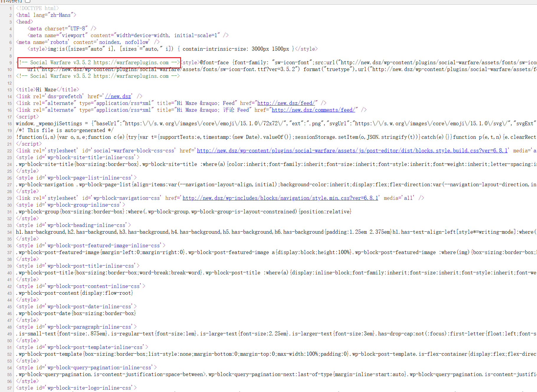Click the .wp-block-post-title word-break CSS line
This screenshot has width=537, height=392.
pyautogui.click(x=276, y=273)
